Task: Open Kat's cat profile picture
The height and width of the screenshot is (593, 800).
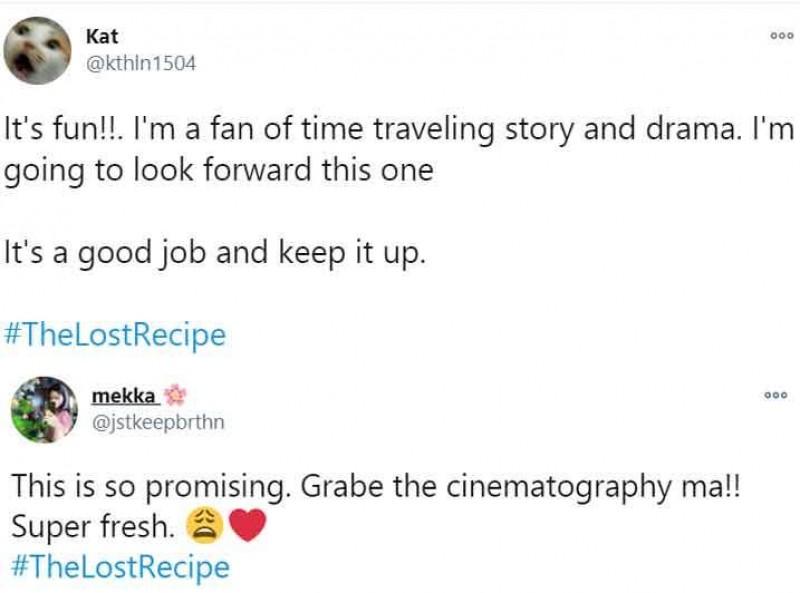Action: pyautogui.click(x=37, y=50)
